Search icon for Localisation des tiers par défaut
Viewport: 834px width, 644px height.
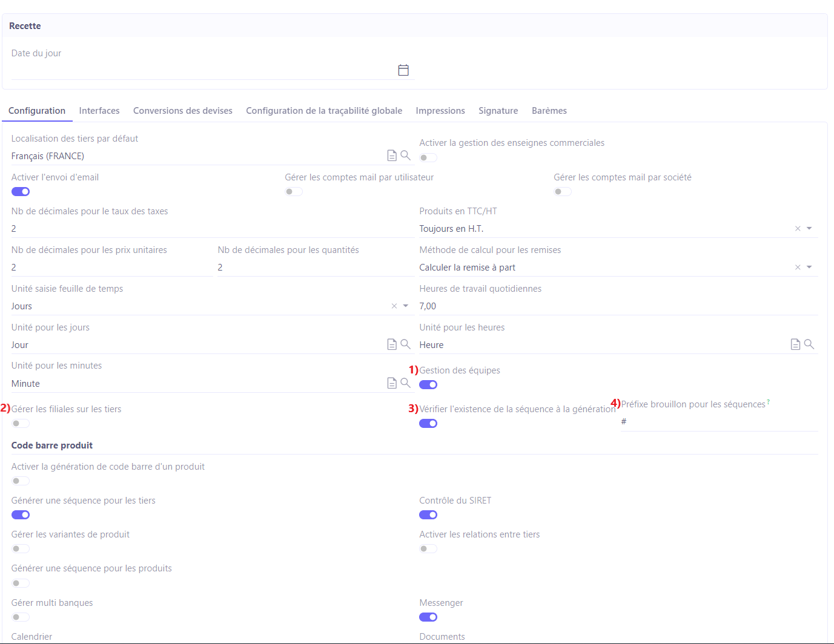point(406,156)
